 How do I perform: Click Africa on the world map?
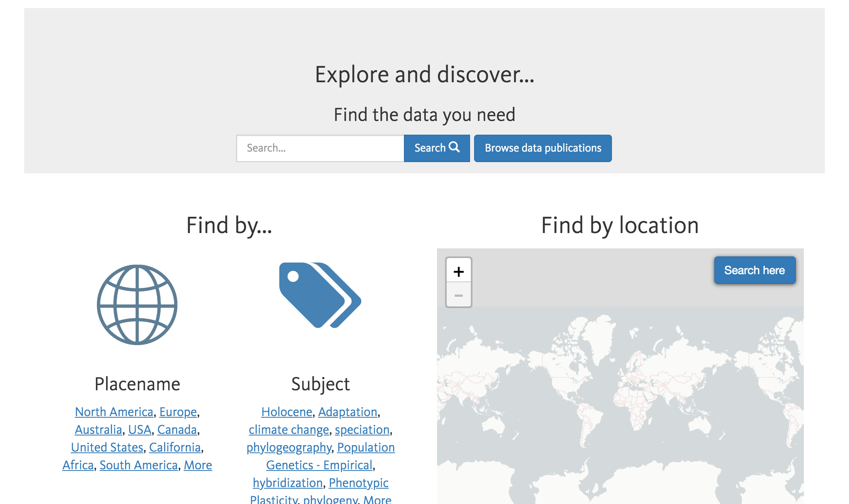point(635,405)
